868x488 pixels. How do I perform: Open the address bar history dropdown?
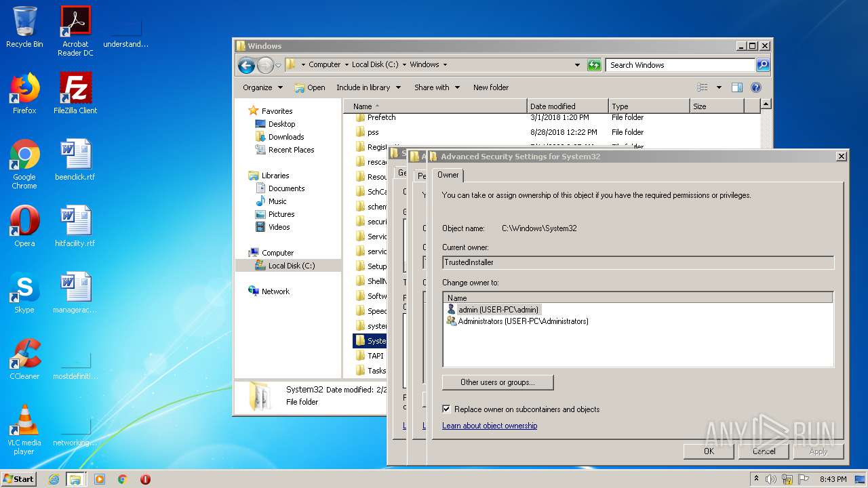click(x=577, y=65)
